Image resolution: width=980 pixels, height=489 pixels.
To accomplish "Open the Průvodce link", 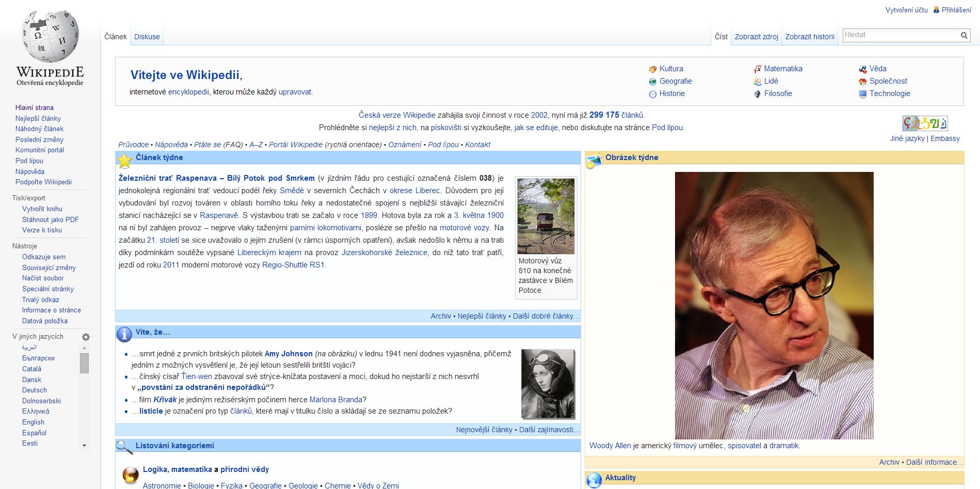I will tap(134, 145).
